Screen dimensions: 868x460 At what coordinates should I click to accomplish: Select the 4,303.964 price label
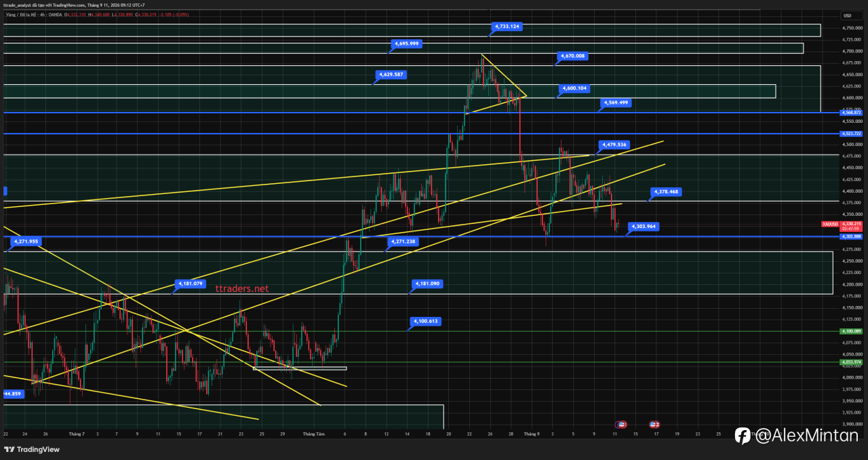(644, 227)
